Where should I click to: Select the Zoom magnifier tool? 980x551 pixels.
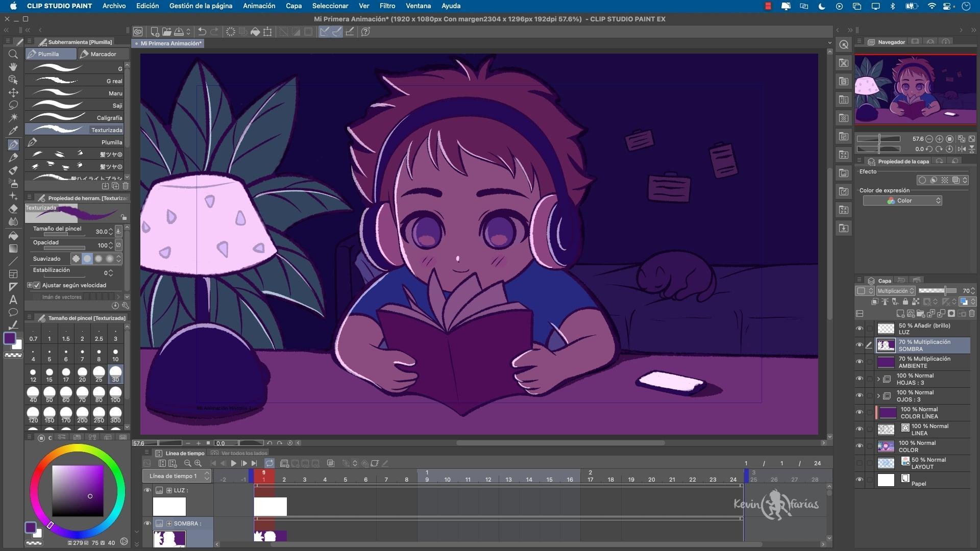(x=13, y=54)
